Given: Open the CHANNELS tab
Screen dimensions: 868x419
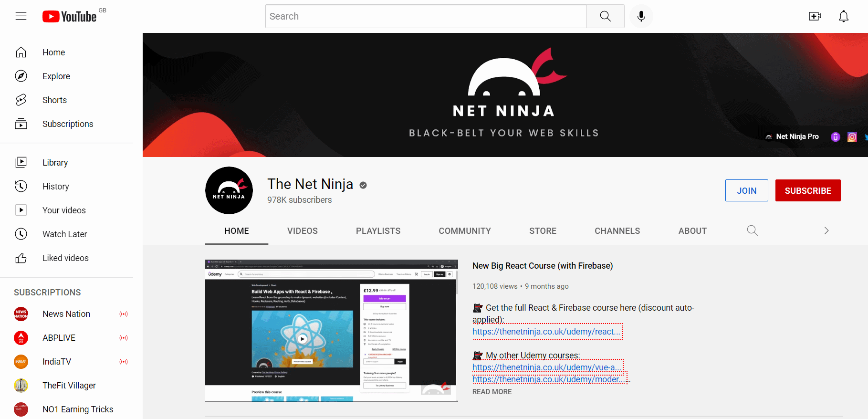Looking at the screenshot, I should tap(617, 230).
